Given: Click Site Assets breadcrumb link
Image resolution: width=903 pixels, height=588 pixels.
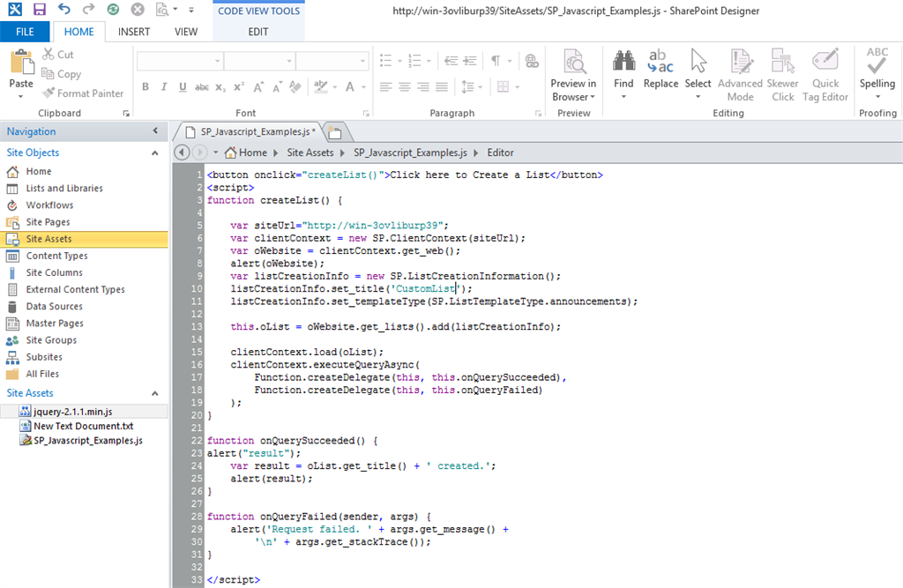Looking at the screenshot, I should [x=310, y=153].
